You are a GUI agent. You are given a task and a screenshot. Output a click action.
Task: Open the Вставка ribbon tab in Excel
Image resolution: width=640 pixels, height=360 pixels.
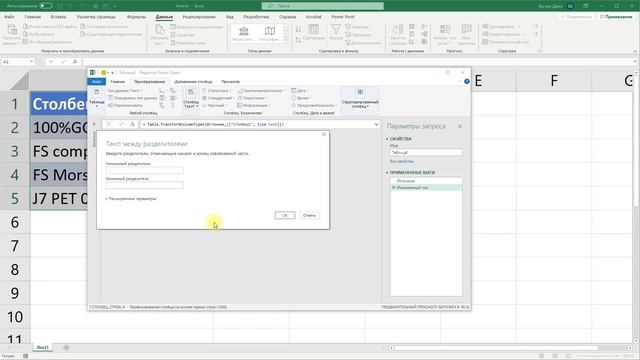click(58, 17)
